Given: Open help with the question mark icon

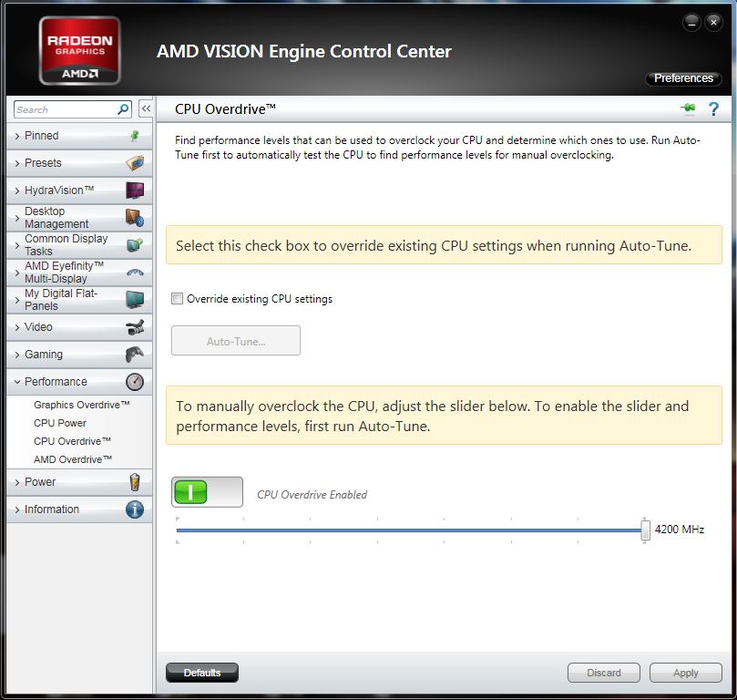Looking at the screenshot, I should (713, 109).
